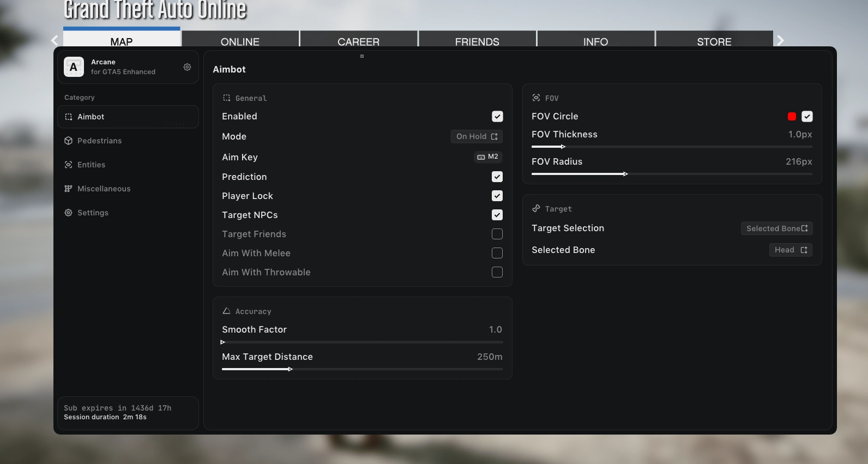The width and height of the screenshot is (868, 464).
Task: Click the gear icon beside the Arcane title
Action: [187, 67]
